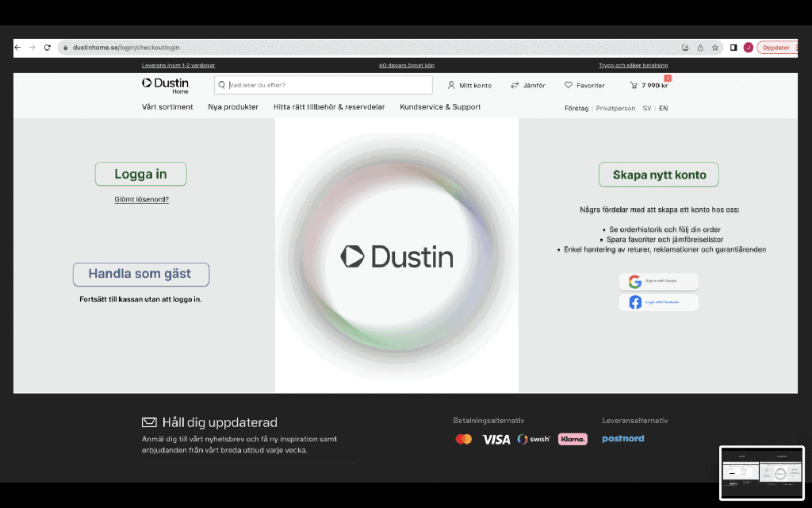Click the Dustin Home logo in header

click(165, 85)
